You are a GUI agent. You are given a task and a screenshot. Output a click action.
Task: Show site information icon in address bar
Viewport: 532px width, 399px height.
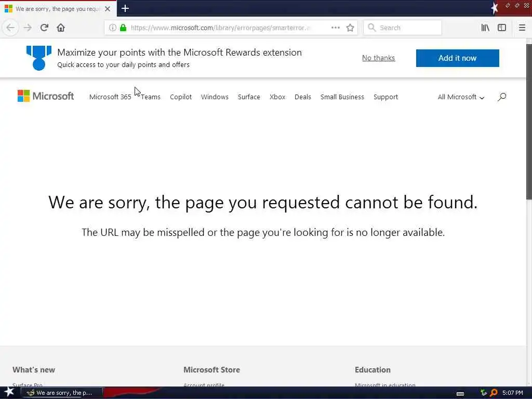pyautogui.click(x=113, y=28)
